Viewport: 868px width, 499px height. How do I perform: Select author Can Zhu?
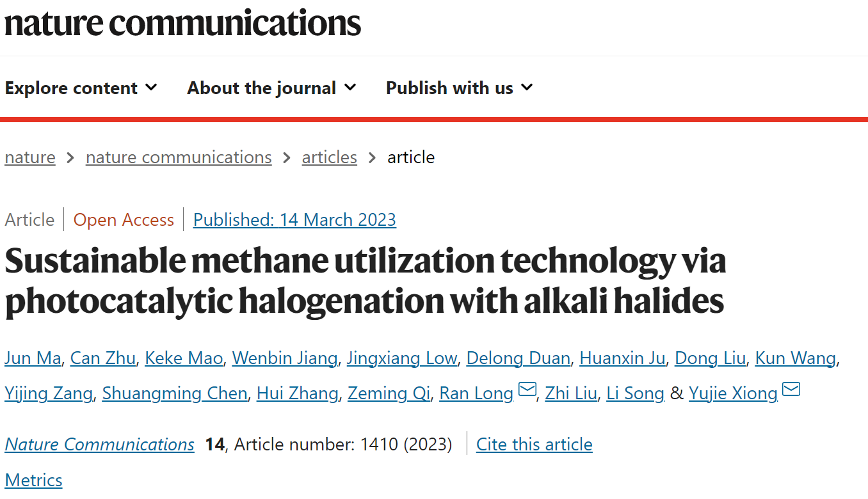point(103,358)
